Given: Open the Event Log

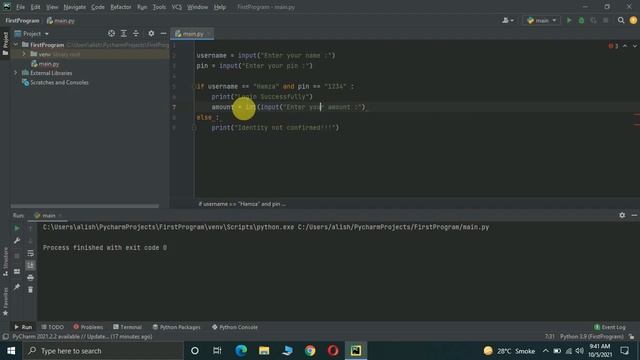Looking at the screenshot, I should click(610, 327).
